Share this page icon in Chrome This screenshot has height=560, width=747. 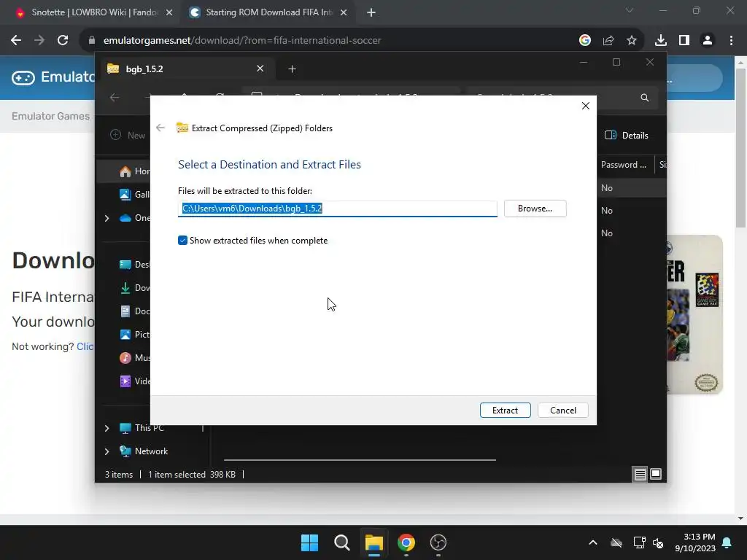(608, 41)
